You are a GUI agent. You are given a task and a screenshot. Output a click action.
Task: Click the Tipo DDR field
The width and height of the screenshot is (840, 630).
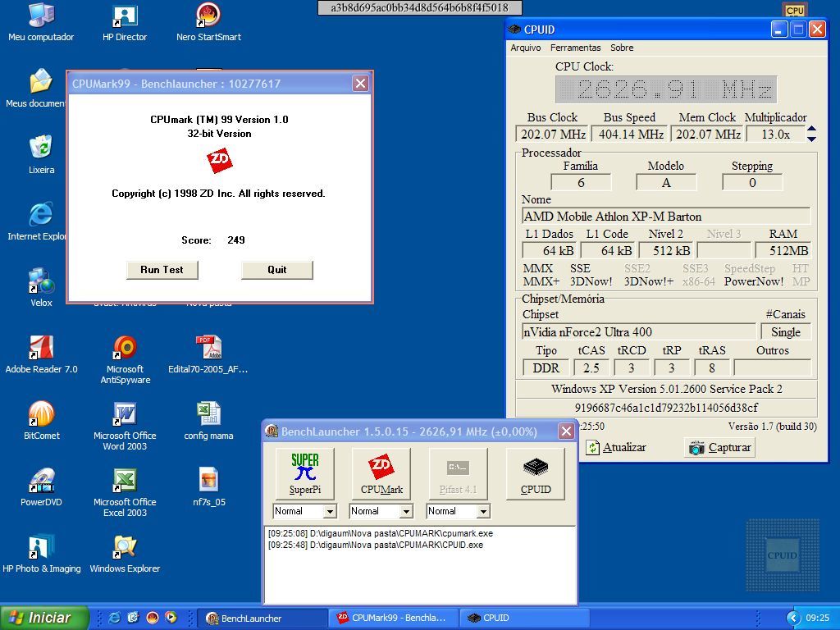coord(546,368)
